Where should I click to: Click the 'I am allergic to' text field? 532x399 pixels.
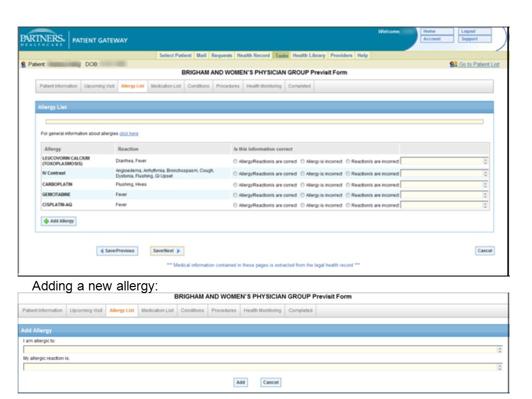(263, 350)
